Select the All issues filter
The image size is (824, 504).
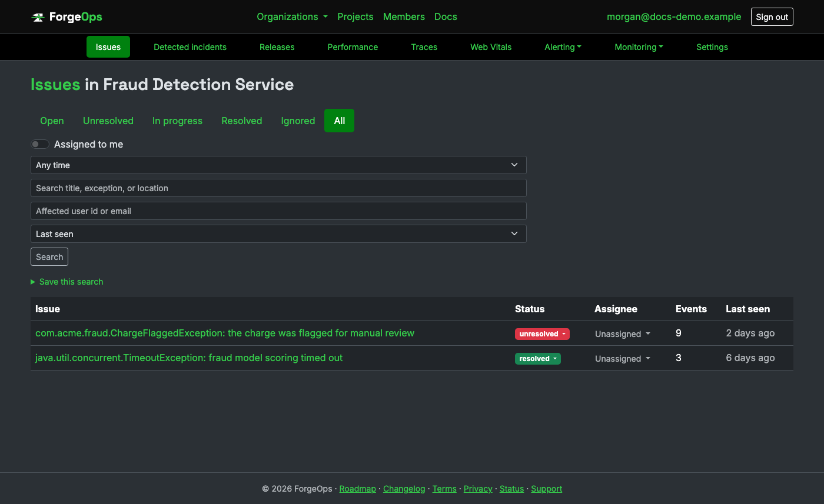point(340,121)
